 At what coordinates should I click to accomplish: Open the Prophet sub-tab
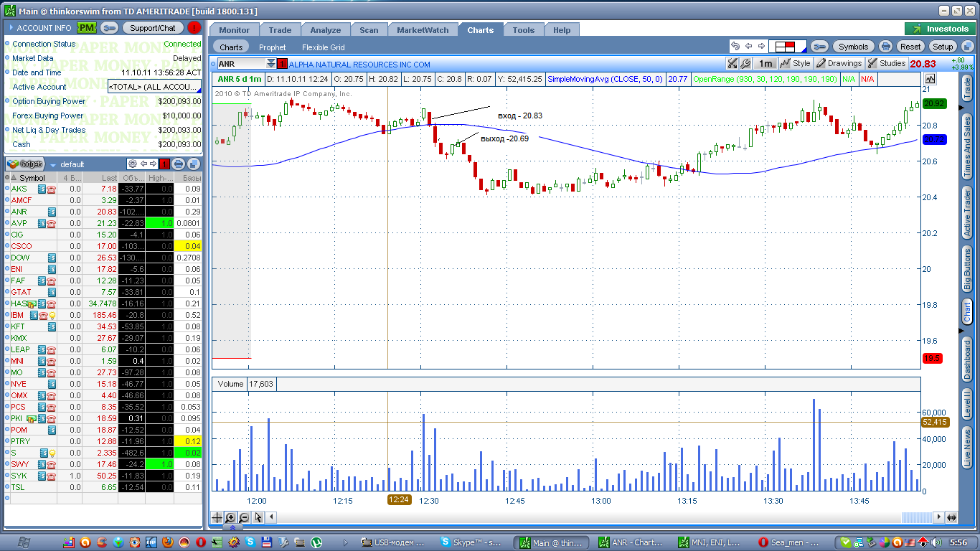tap(272, 47)
